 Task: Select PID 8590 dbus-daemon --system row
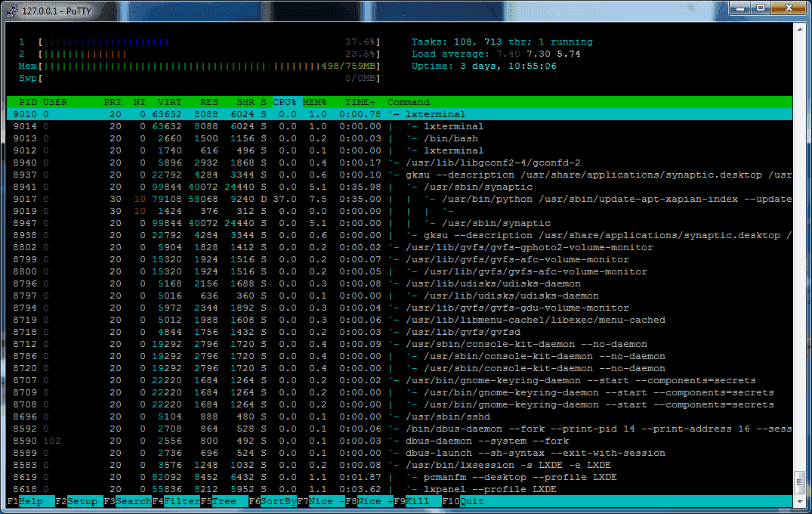(400, 441)
